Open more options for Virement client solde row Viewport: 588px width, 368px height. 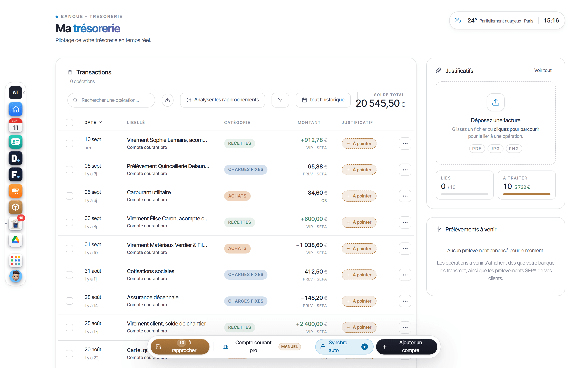click(x=405, y=327)
